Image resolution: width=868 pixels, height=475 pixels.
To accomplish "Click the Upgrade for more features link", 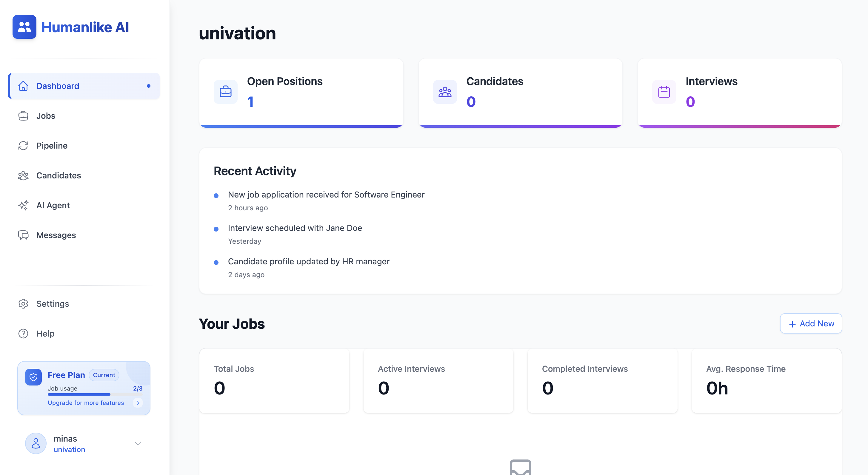I will (x=86, y=402).
